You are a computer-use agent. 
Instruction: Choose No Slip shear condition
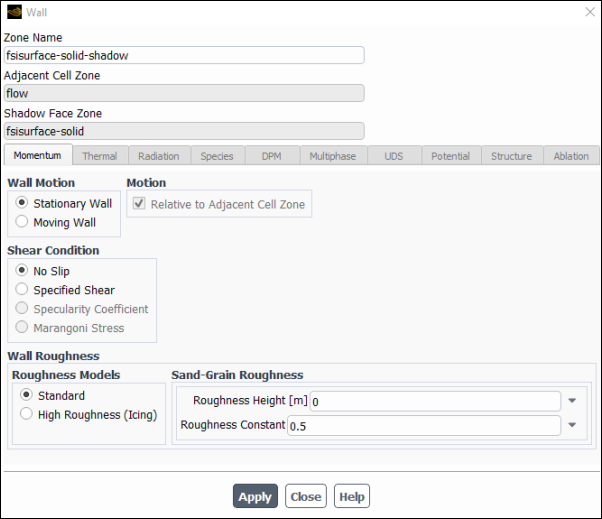(22, 270)
